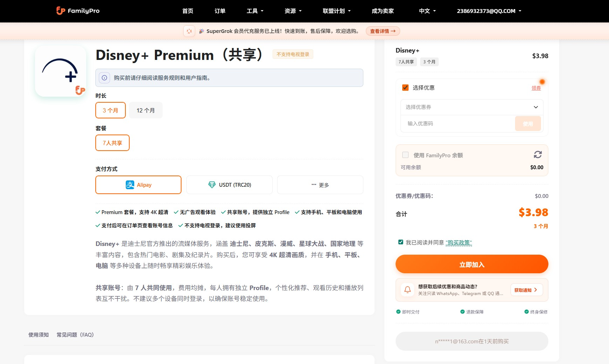
Task: Go to 订单 orders page
Action: [220, 11]
